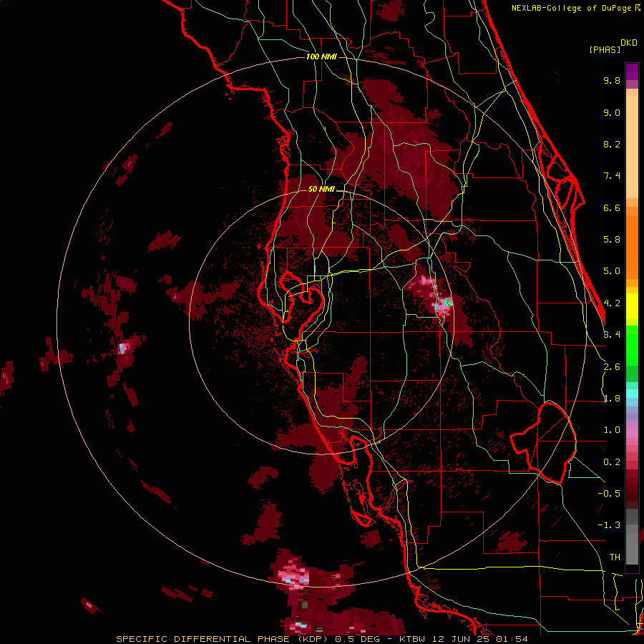The image size is (644, 644).
Task: Click the 0.2 scale value
Action: tap(612, 462)
